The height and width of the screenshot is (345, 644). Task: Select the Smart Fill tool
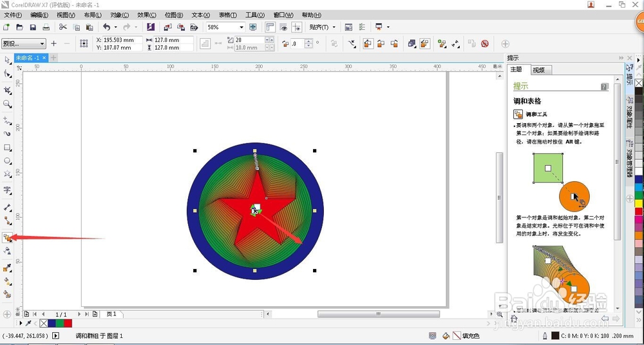7,295
